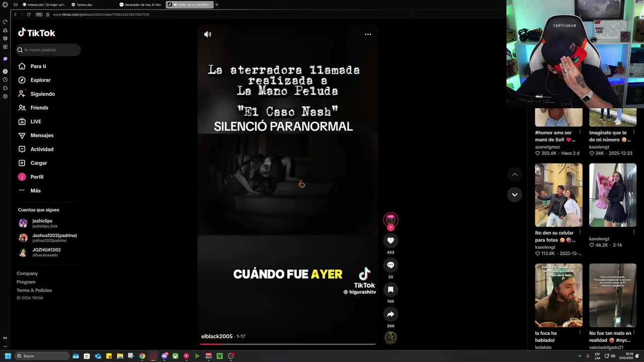Go back with the browser back arrow
This screenshot has height=362, width=644.
click(15, 15)
